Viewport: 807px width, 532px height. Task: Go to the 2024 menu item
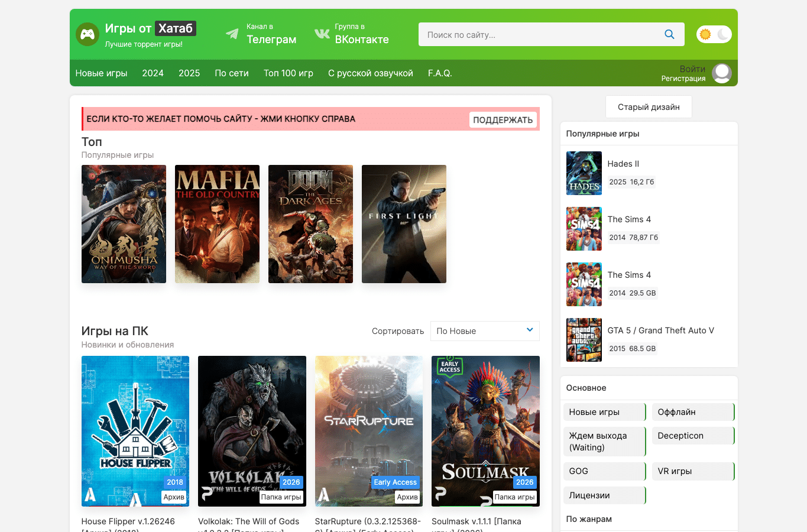tap(153, 73)
